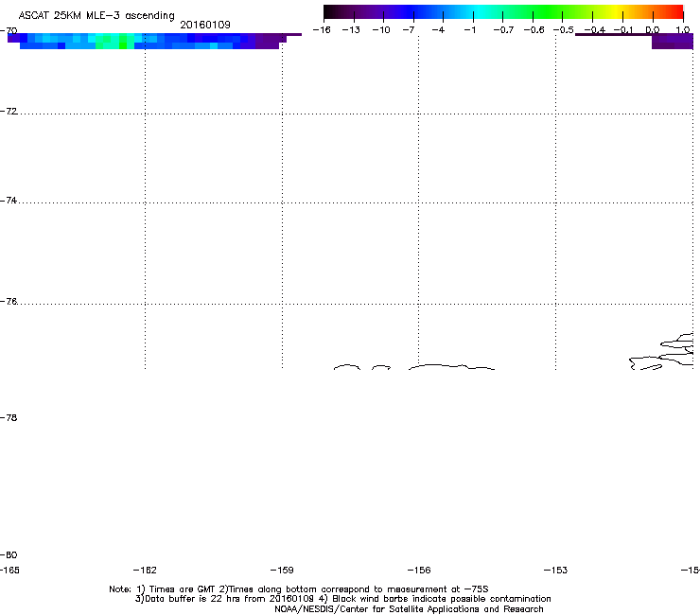Click the coastline outline near -156
Image resolution: width=700 pixels, height=615 pixels.
pyautogui.click(x=452, y=367)
